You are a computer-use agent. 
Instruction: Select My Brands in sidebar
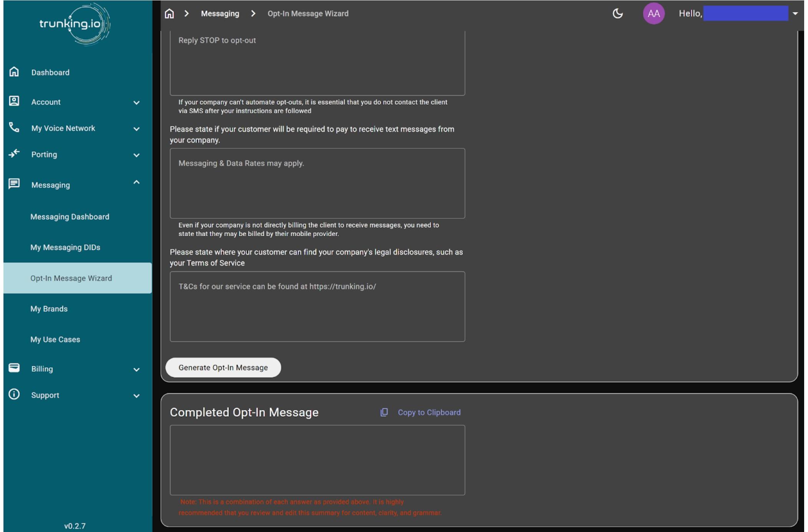click(x=49, y=309)
